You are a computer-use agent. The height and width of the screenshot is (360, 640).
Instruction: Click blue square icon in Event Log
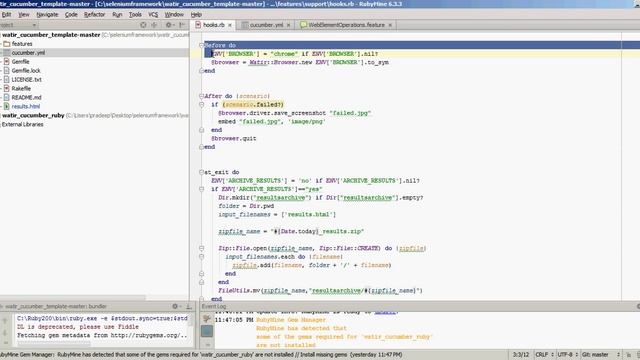coord(207,331)
